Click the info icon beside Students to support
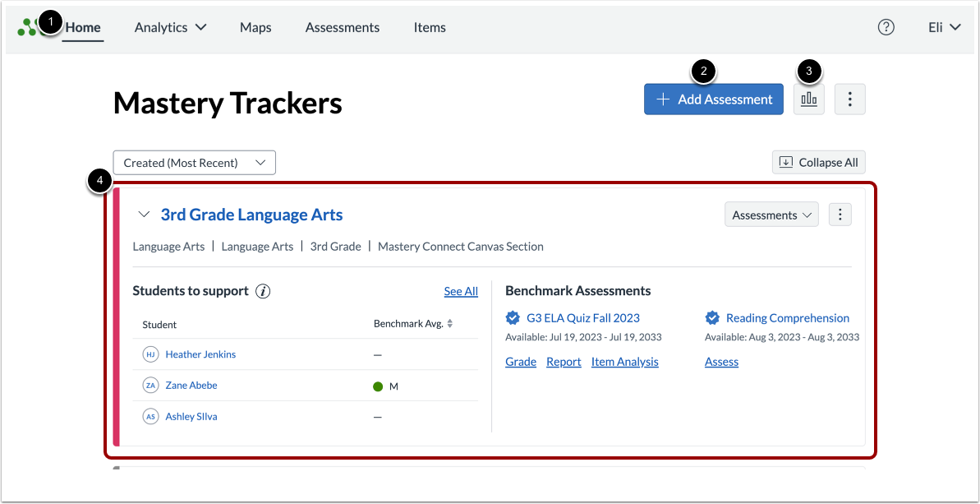Viewport: 980px width, 504px height. (262, 290)
